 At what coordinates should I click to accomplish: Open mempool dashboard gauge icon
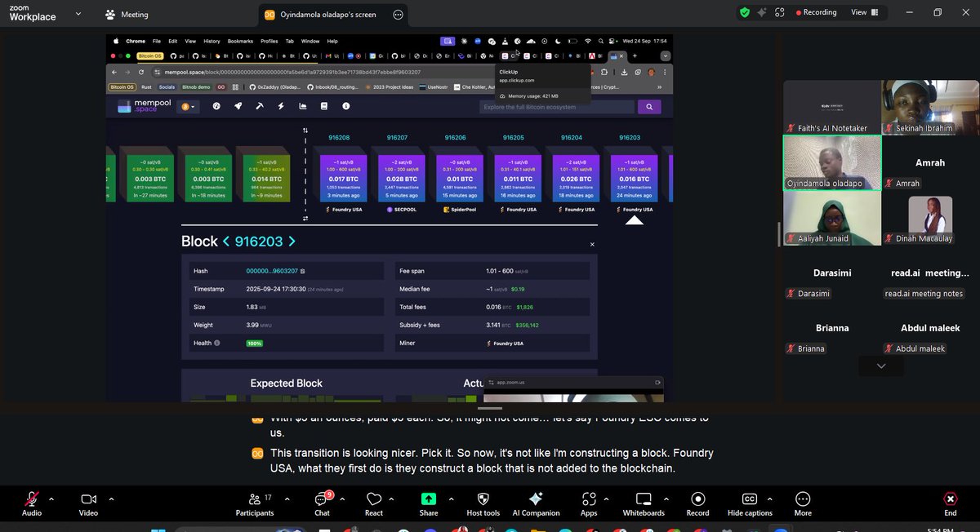click(216, 106)
